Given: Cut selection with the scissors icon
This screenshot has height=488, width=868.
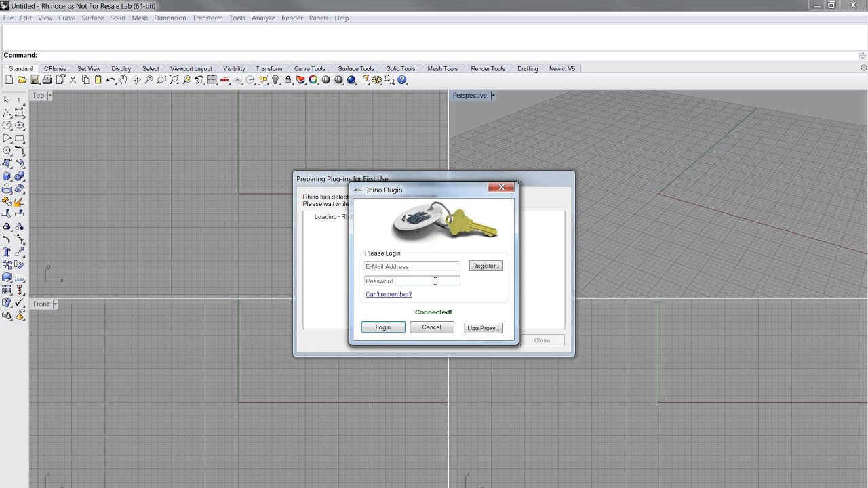Looking at the screenshot, I should coord(73,80).
